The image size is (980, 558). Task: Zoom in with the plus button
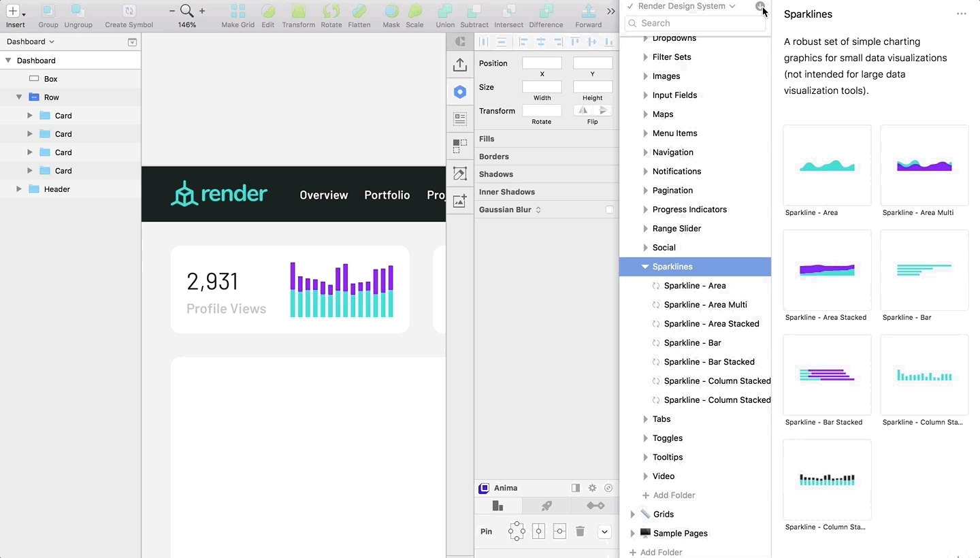pyautogui.click(x=202, y=11)
